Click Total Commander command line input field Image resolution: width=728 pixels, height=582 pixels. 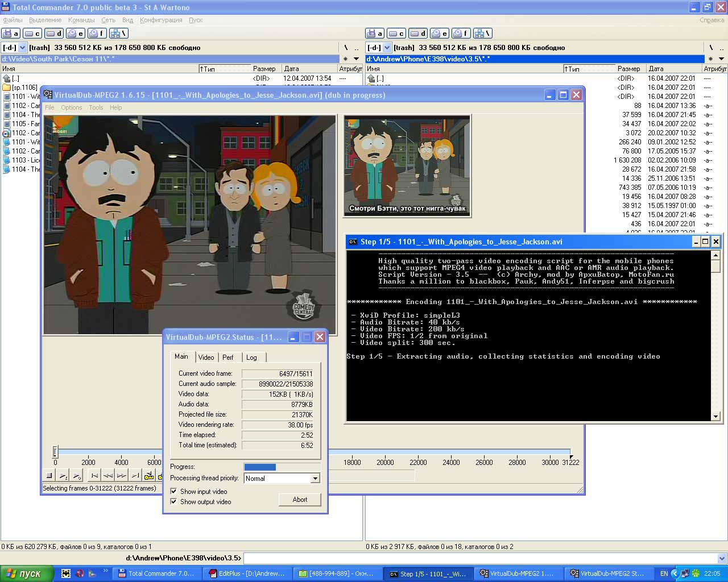(481, 559)
